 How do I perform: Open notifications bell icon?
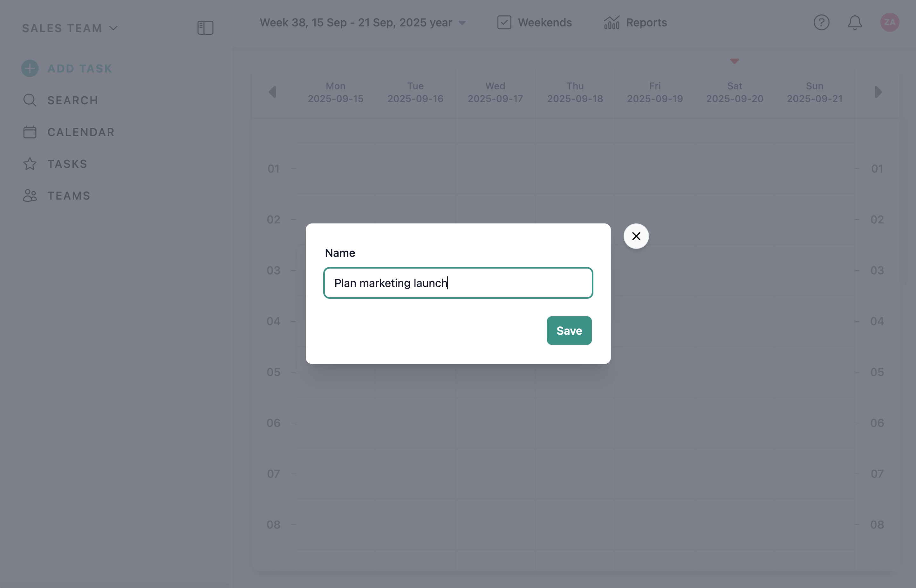(855, 23)
